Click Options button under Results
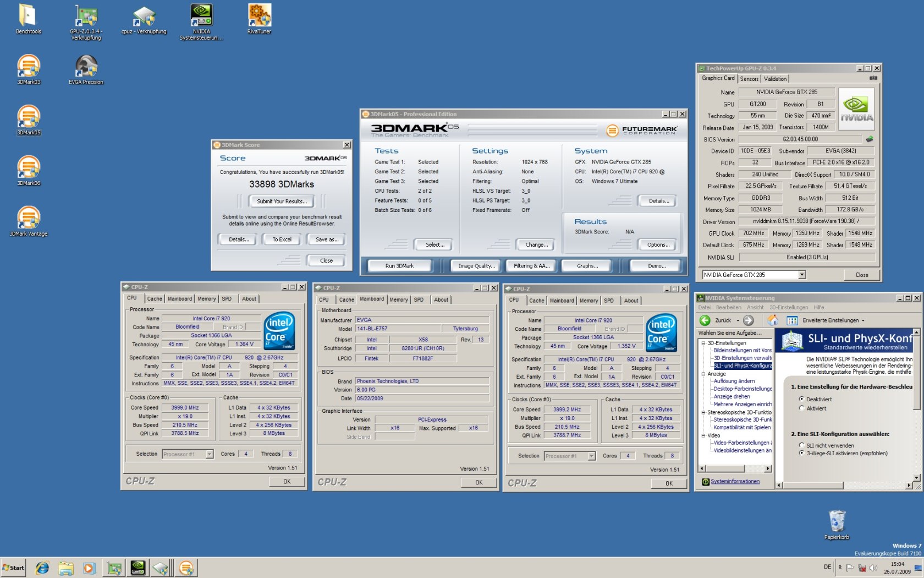The height and width of the screenshot is (578, 924). pyautogui.click(x=658, y=245)
